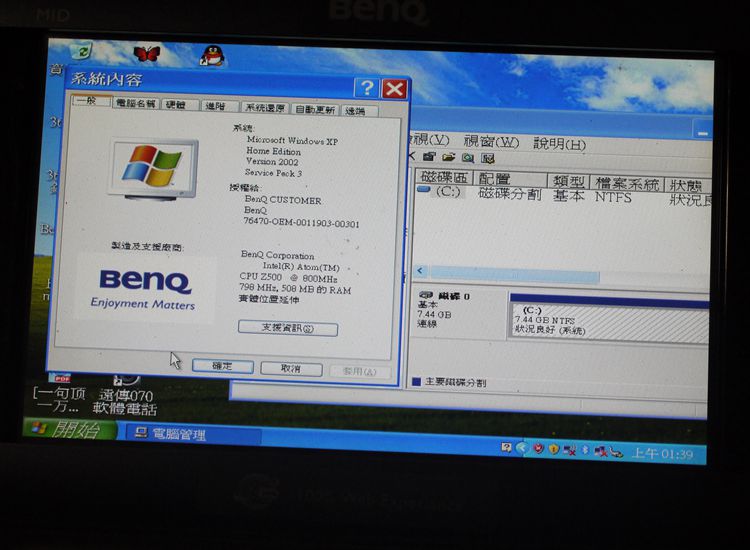
Task: Click the BenQ Enjoyment Matters logo
Action: coord(143,289)
